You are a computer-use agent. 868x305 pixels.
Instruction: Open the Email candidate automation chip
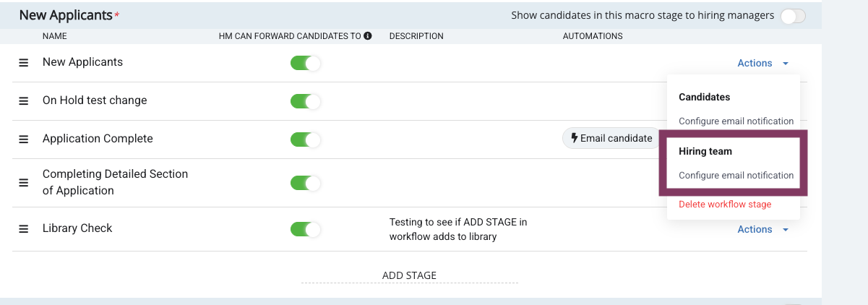pos(611,138)
